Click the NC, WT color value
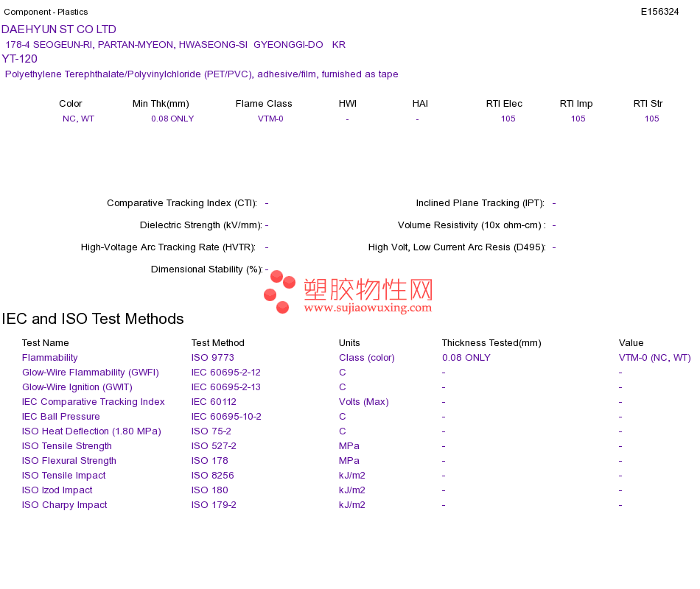 (x=78, y=119)
